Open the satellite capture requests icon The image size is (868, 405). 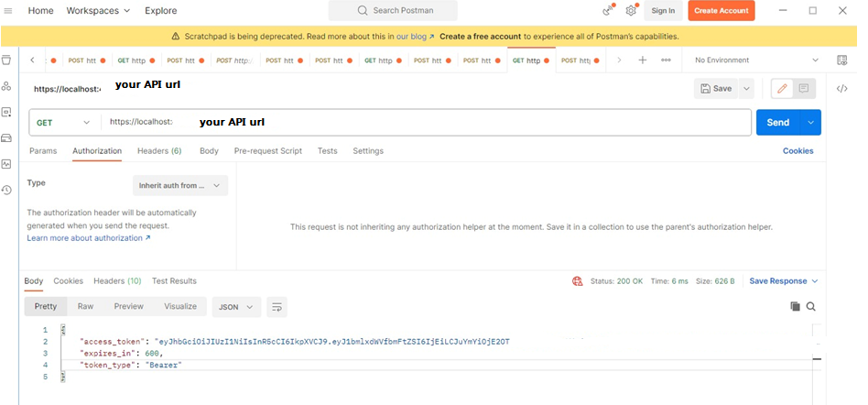click(608, 10)
